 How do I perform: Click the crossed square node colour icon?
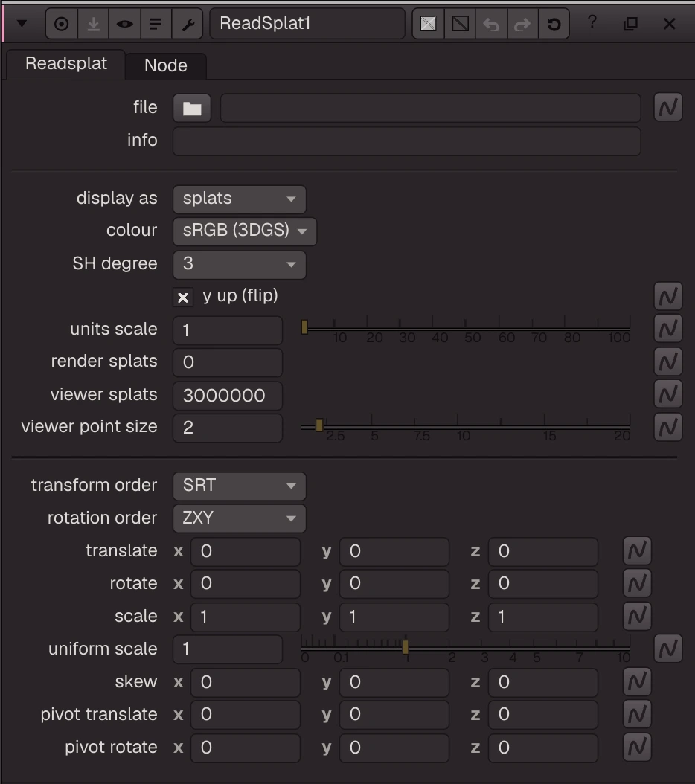coord(429,24)
